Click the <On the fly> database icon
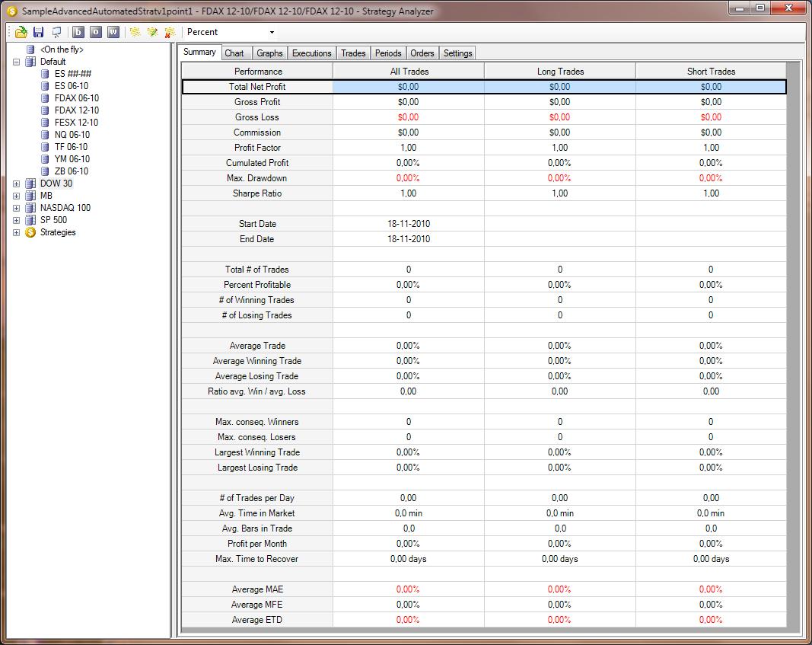Viewport: 812px width, 645px height. point(31,49)
